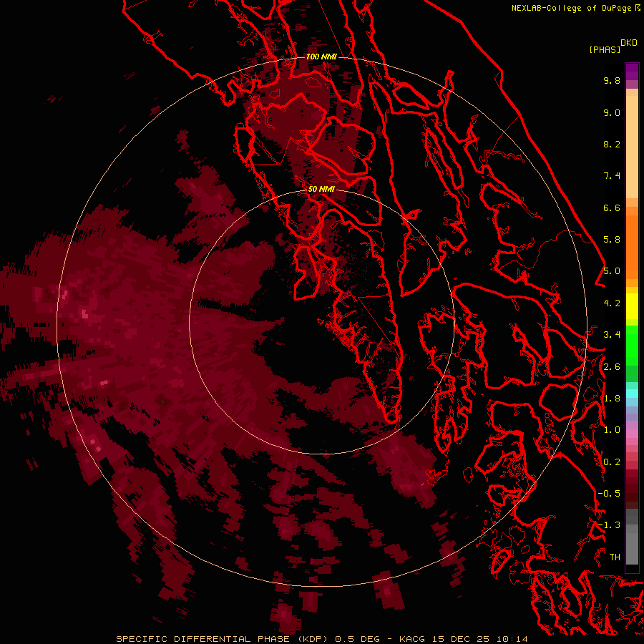Click the 7.4 value on the color scale

point(612,176)
